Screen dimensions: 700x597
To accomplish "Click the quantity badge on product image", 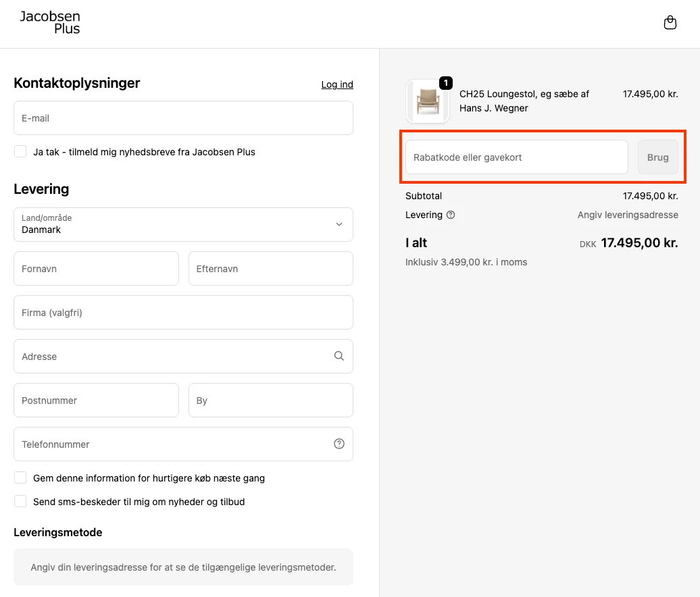I will pos(446,83).
